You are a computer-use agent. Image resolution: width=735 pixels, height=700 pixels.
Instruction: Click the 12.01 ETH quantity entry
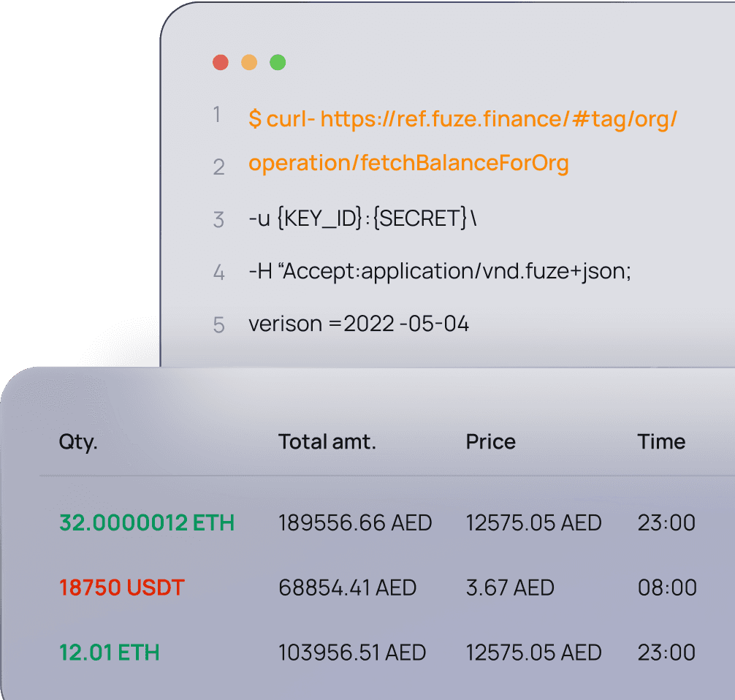click(x=110, y=652)
